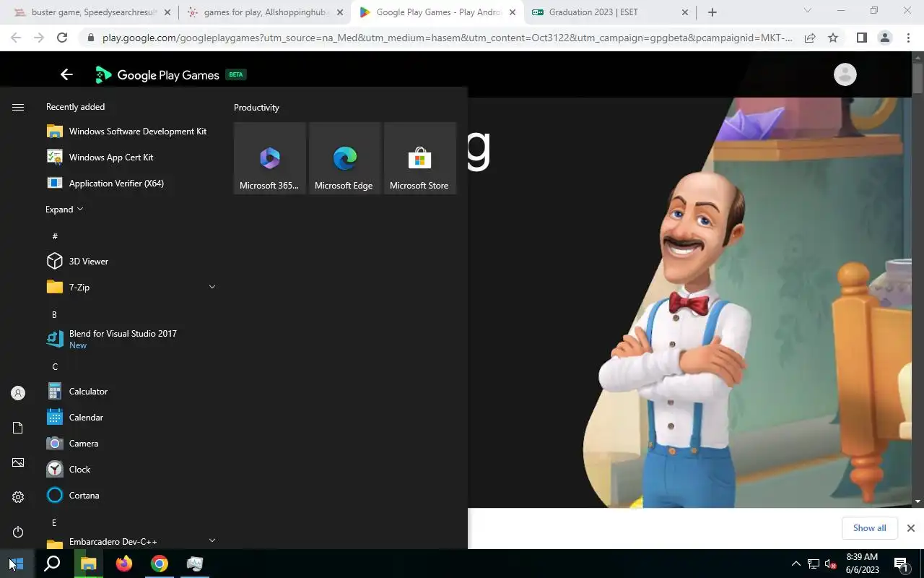Bookmark this page with star

click(833, 38)
